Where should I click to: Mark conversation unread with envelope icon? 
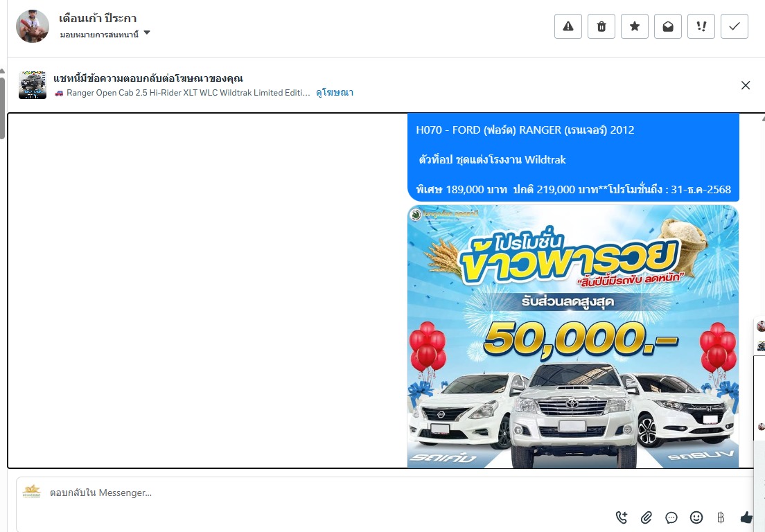pos(668,26)
